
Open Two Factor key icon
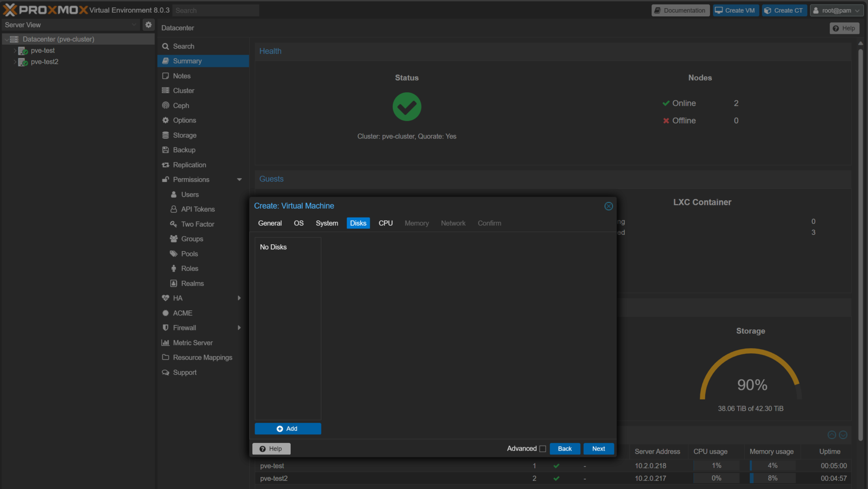point(174,224)
